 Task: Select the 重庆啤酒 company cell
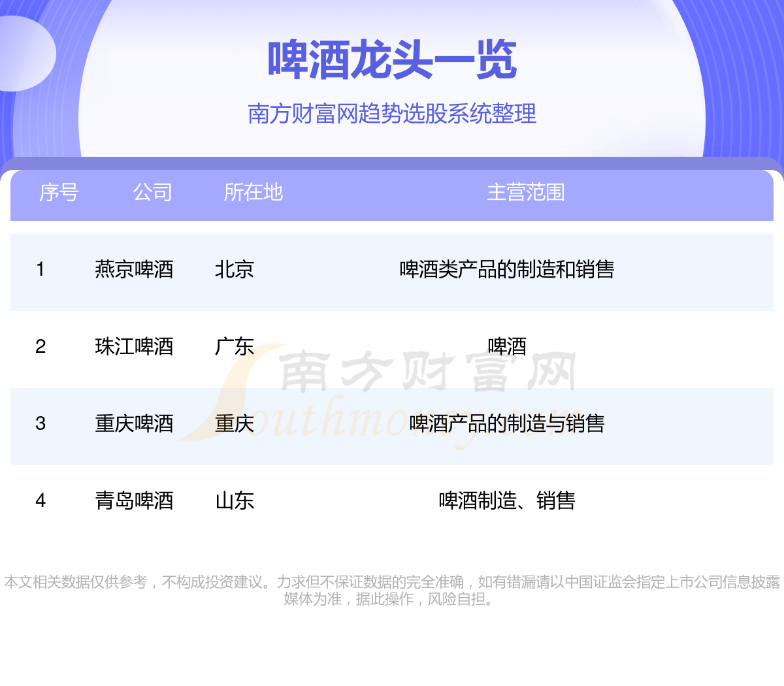(x=134, y=423)
